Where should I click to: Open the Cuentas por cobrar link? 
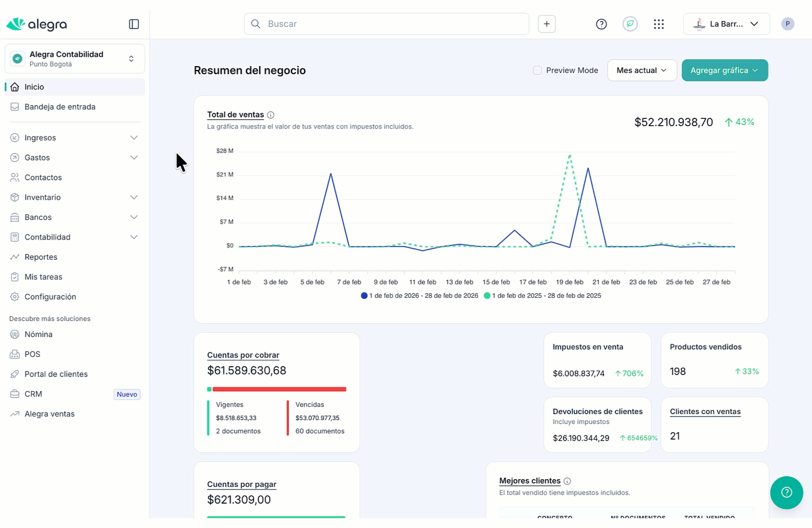(243, 355)
